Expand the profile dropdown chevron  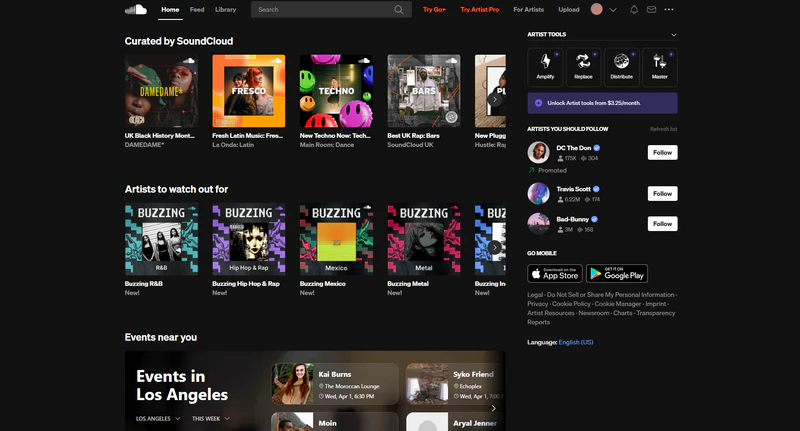(x=613, y=10)
